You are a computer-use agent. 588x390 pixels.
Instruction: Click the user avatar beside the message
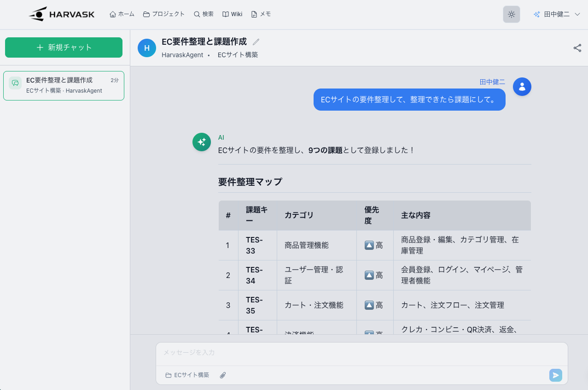(522, 87)
